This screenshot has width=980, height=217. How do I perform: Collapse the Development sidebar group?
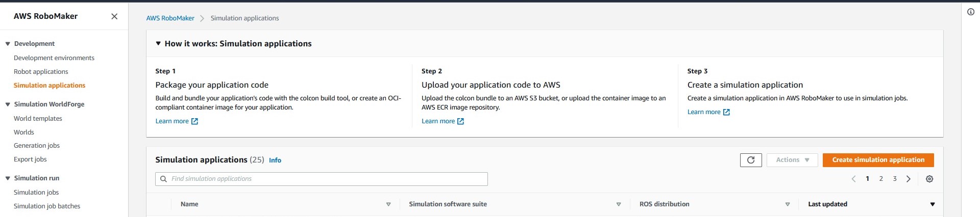coord(8,44)
